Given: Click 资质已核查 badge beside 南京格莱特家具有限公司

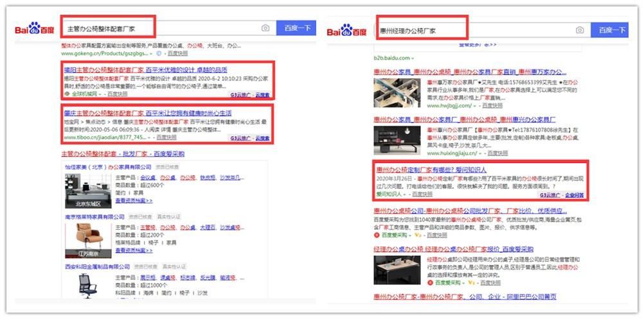Looking at the screenshot, I should [x=140, y=216].
